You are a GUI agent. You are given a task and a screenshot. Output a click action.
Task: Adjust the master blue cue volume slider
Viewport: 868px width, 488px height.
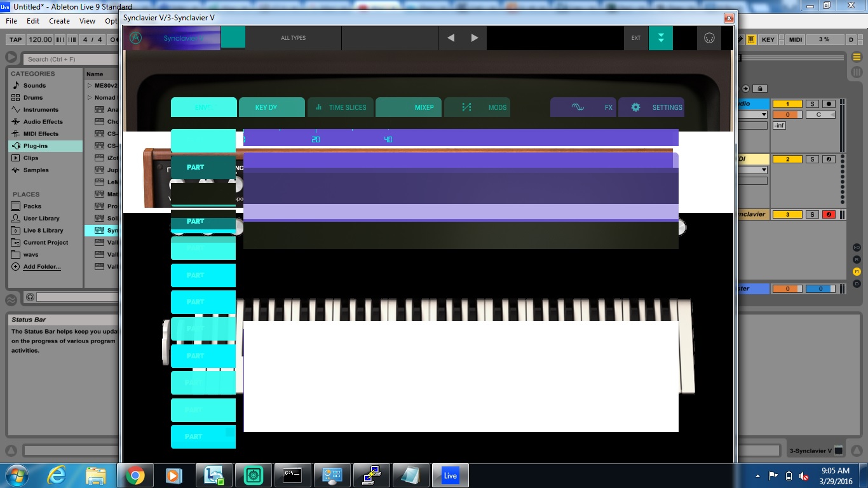[x=820, y=288]
